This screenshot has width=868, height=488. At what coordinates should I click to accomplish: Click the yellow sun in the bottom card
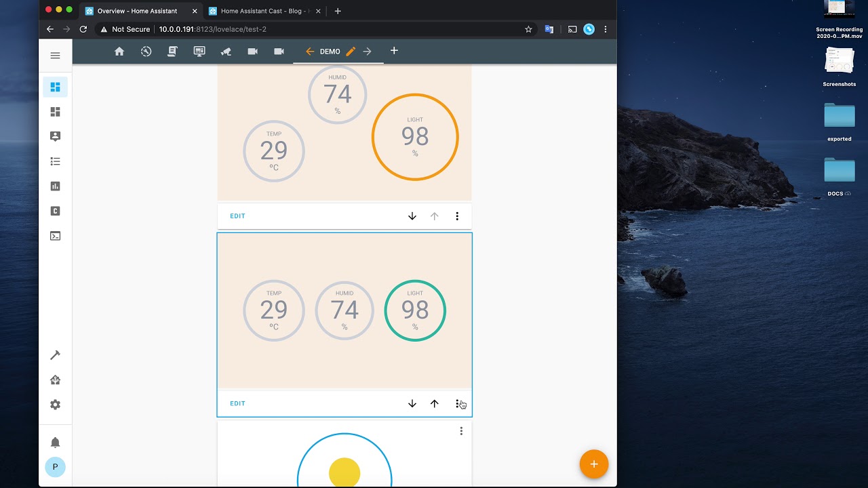coord(344,472)
